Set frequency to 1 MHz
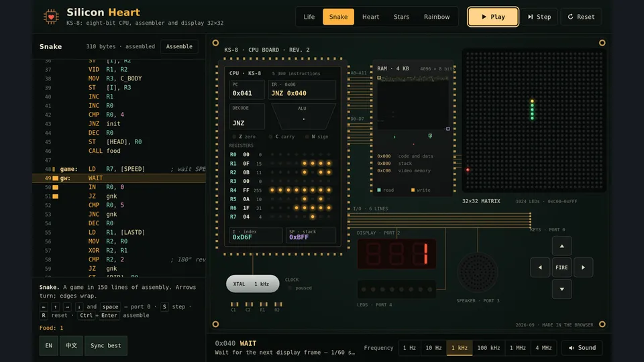 click(x=517, y=348)
